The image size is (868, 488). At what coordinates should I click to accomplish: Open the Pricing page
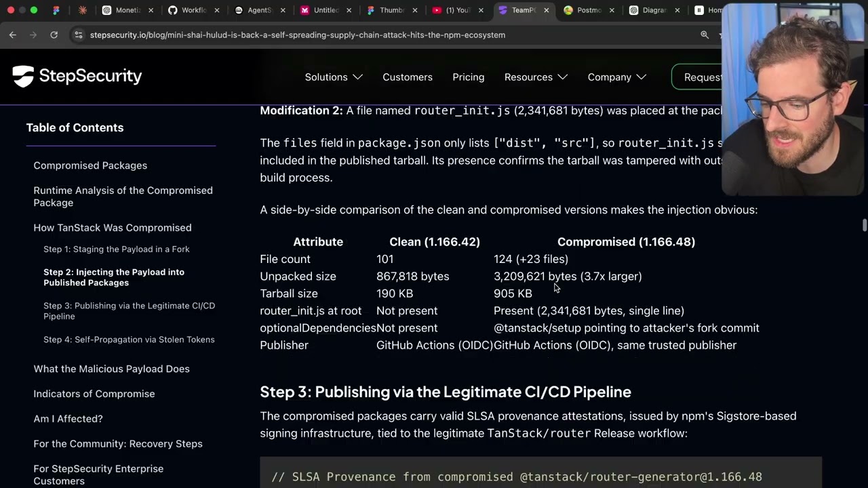[469, 77]
